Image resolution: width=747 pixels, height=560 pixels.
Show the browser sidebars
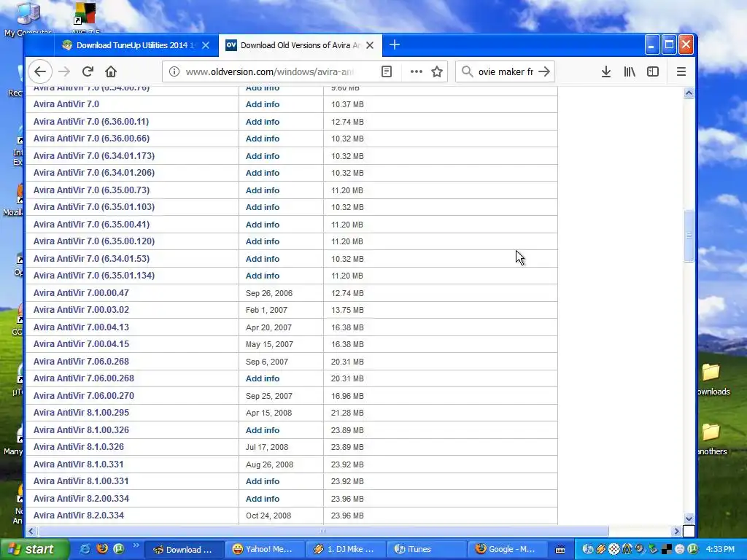coord(653,72)
